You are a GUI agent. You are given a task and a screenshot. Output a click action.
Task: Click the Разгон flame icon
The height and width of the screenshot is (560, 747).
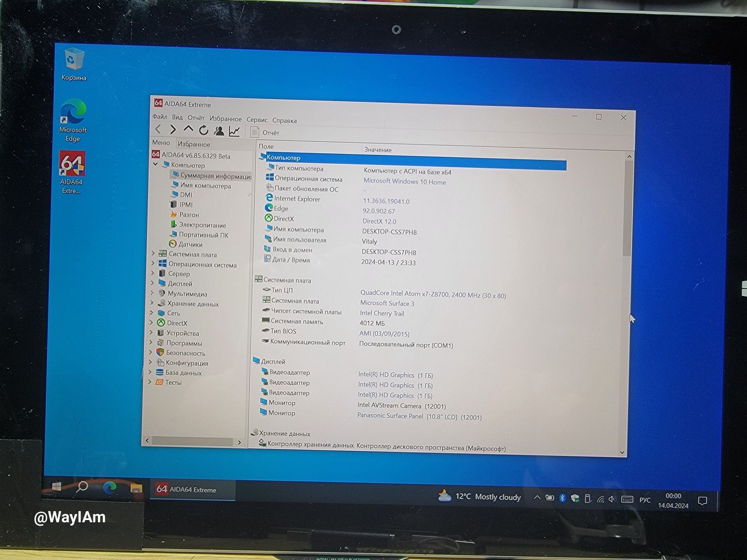(174, 214)
